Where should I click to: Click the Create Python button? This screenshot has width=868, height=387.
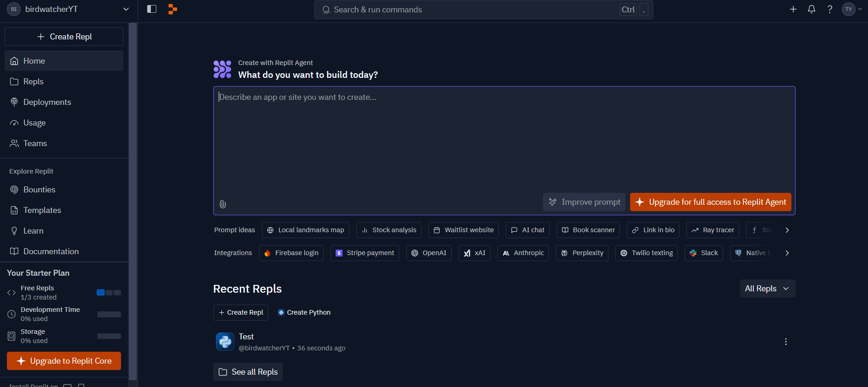pyautogui.click(x=304, y=312)
